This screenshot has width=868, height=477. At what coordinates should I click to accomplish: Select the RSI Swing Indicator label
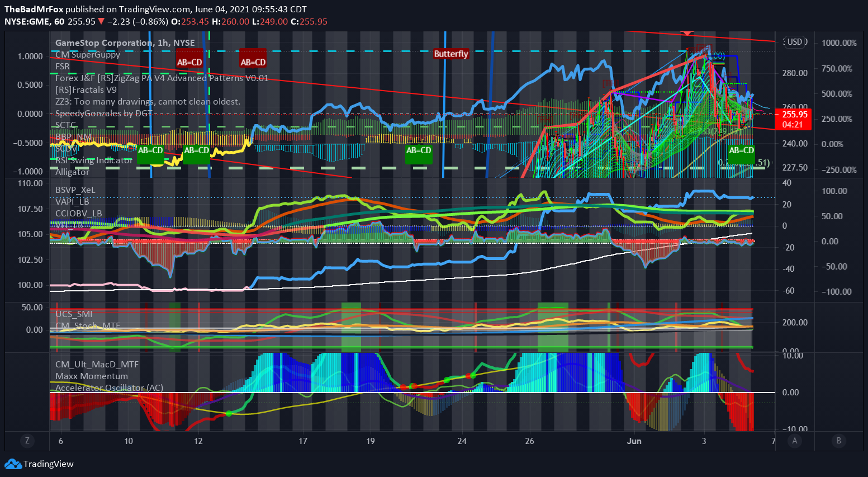tap(94, 160)
